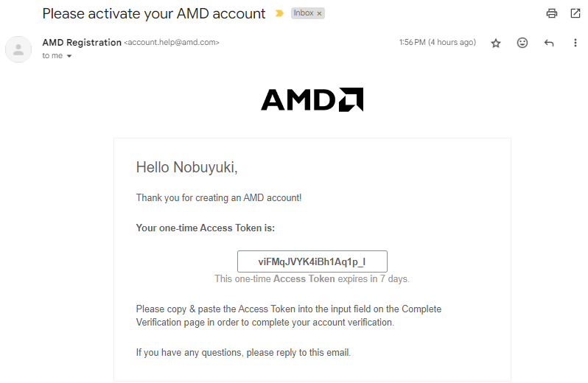
Task: Toggle the yellow importance marker
Action: point(279,14)
